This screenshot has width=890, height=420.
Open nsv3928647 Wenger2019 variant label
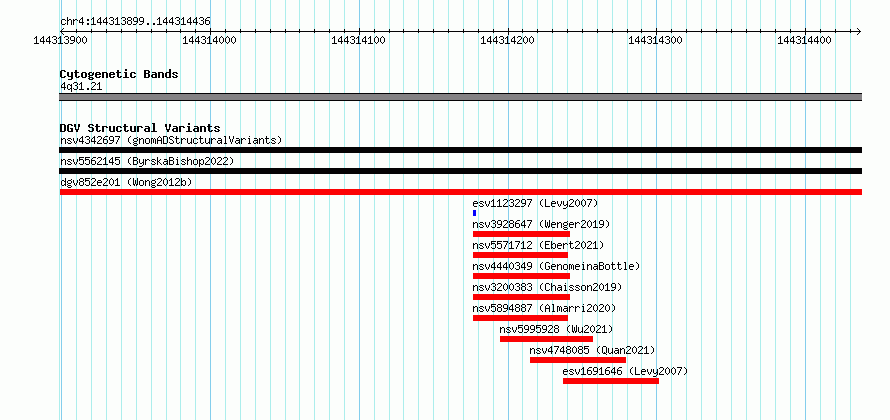[541, 224]
